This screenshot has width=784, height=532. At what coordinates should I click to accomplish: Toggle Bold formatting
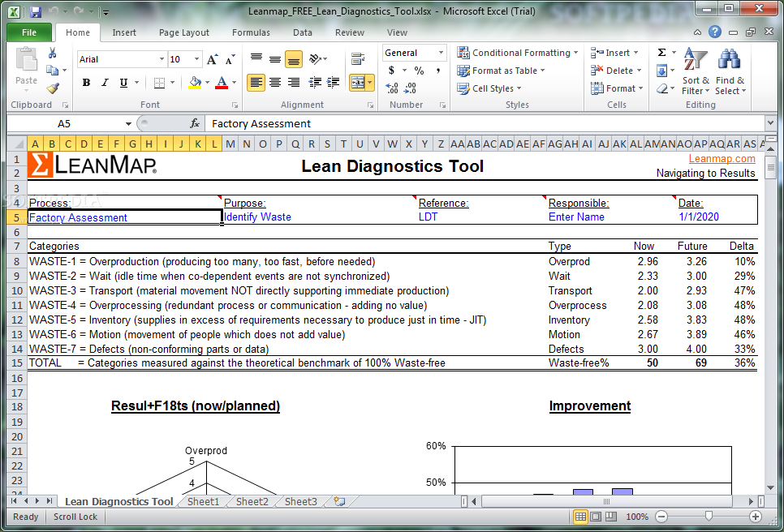87,83
